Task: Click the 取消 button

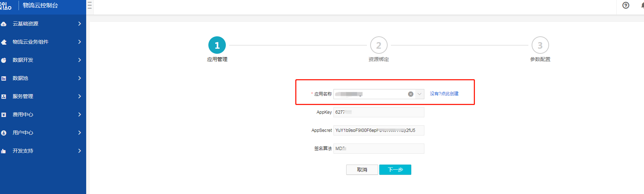Action: point(362,170)
